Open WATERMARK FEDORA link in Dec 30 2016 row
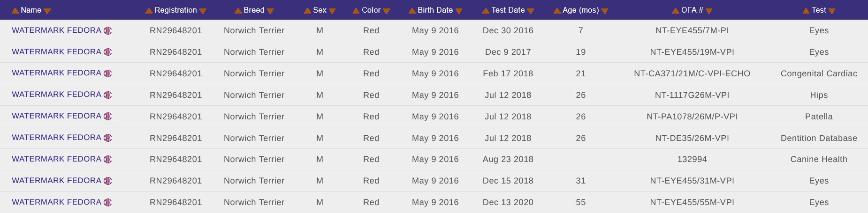The height and width of the screenshot is (213, 868). pos(56,30)
